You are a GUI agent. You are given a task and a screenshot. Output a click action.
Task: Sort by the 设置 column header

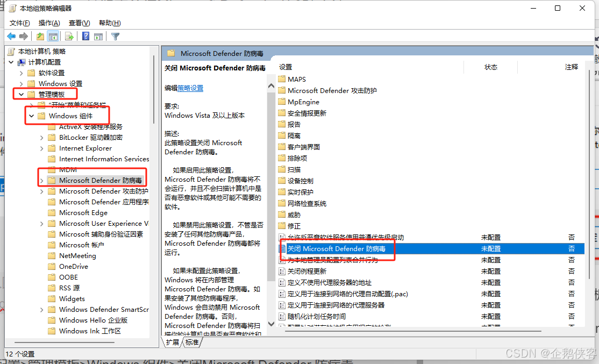click(286, 67)
